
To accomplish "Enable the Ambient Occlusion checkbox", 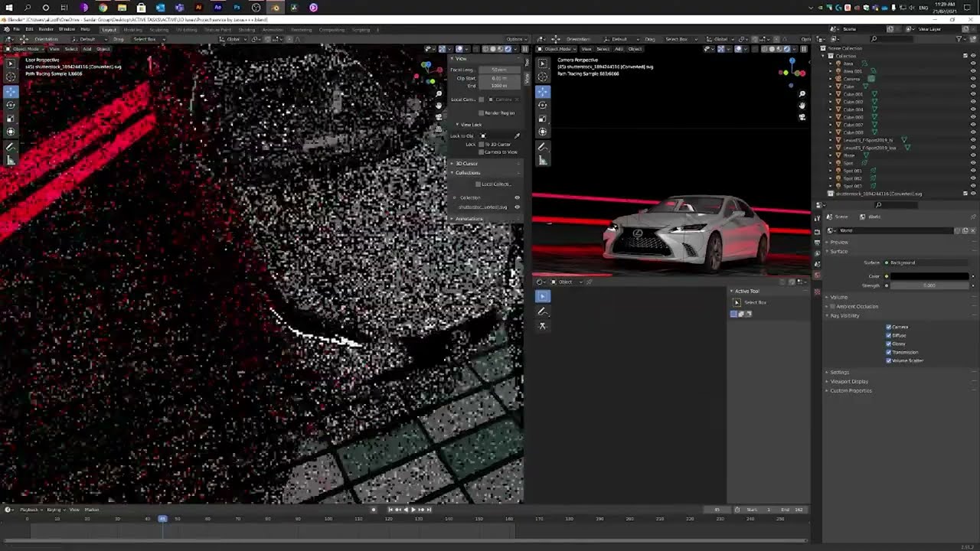I will click(833, 306).
